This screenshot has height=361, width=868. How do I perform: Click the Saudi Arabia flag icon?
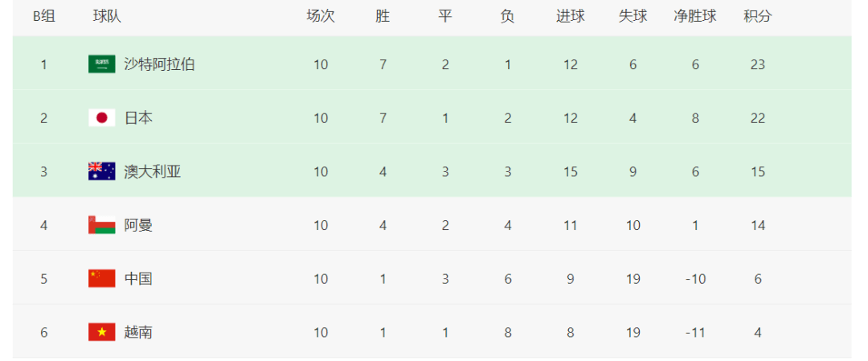pyautogui.click(x=102, y=64)
